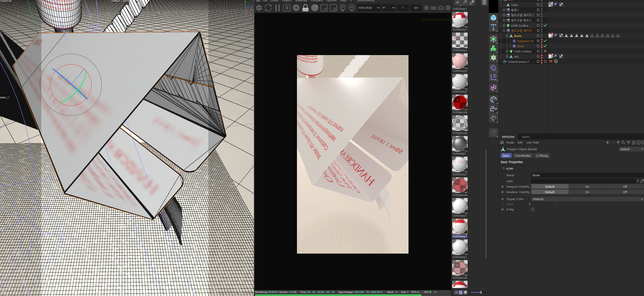Lock the Attributes manager element
This screenshot has height=296, width=644.
coord(634,142)
